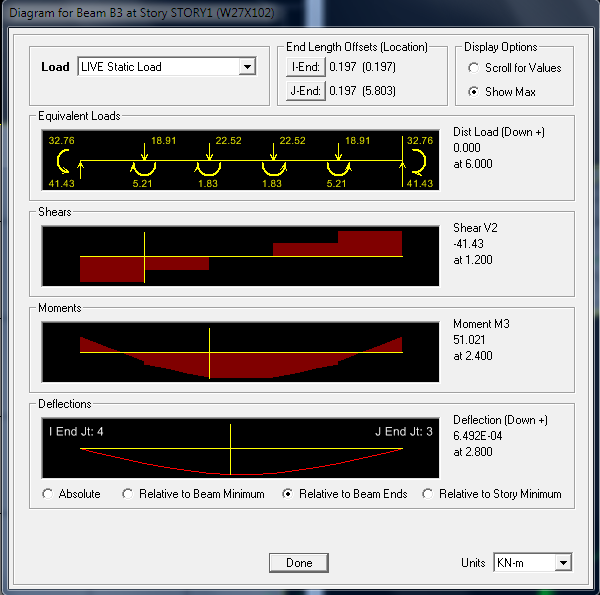Click the J-End offset button
The width and height of the screenshot is (600, 595).
point(305,91)
